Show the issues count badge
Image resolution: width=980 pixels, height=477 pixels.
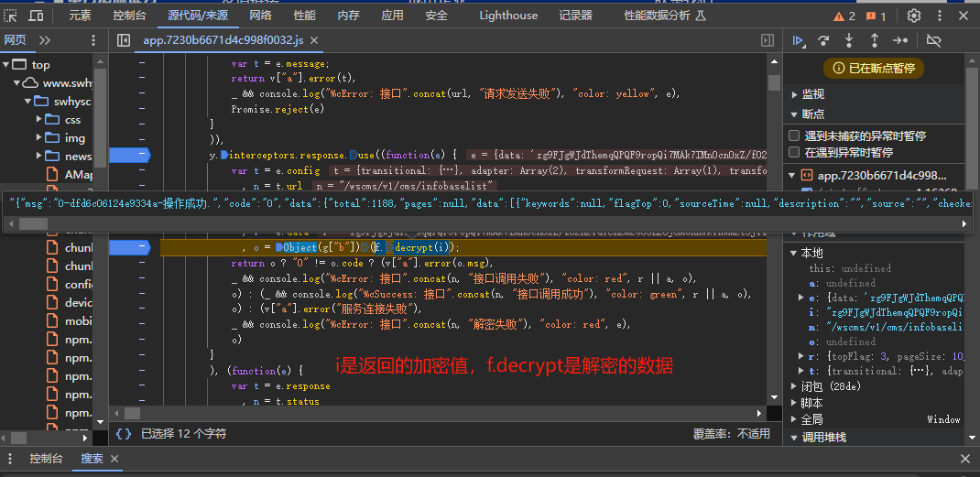[x=876, y=16]
